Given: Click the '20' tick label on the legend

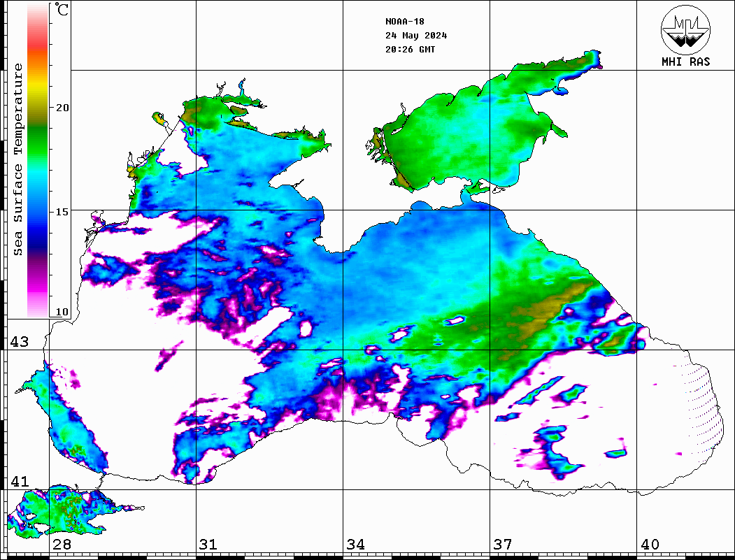Looking at the screenshot, I should tap(62, 108).
